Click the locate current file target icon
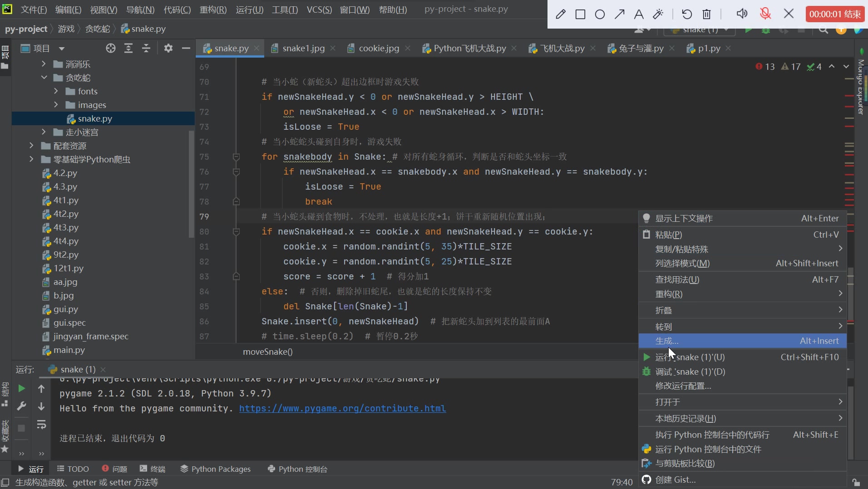This screenshot has height=489, width=868. pos(110,48)
